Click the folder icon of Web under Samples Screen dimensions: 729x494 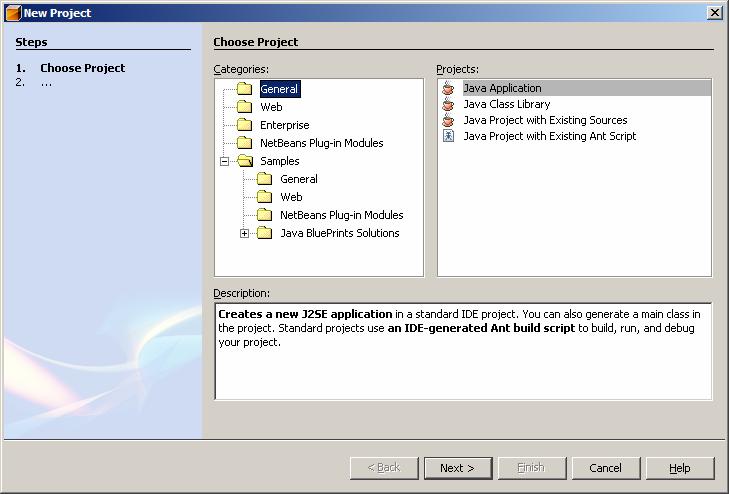265,197
